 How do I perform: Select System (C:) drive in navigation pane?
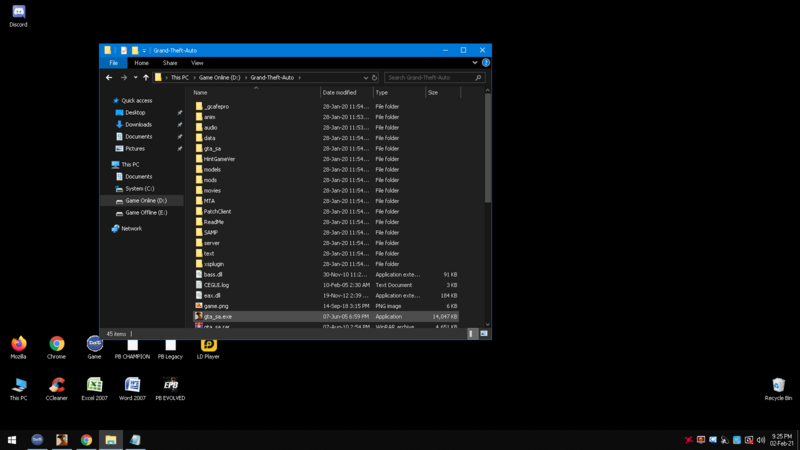(139, 189)
